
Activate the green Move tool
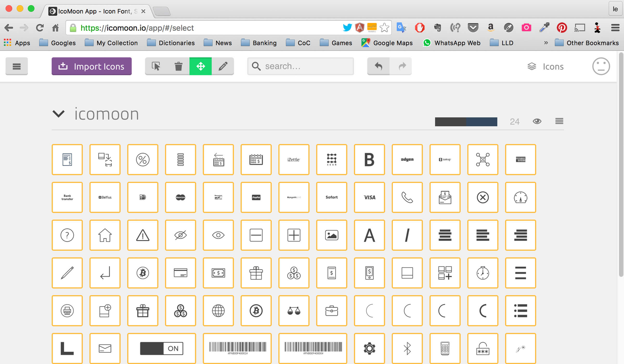pyautogui.click(x=200, y=66)
